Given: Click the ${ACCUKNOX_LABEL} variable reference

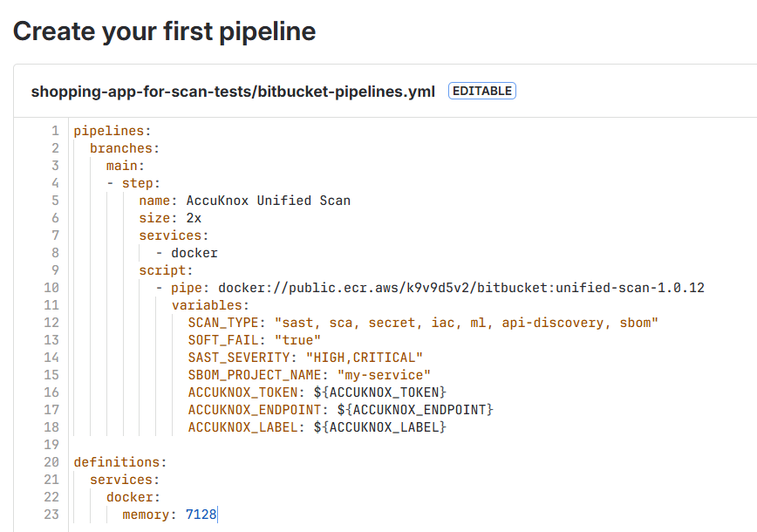Looking at the screenshot, I should pos(380,427).
